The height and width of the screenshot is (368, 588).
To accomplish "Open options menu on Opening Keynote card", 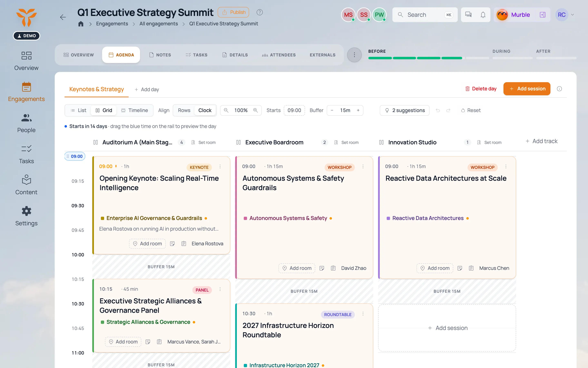I will (220, 166).
